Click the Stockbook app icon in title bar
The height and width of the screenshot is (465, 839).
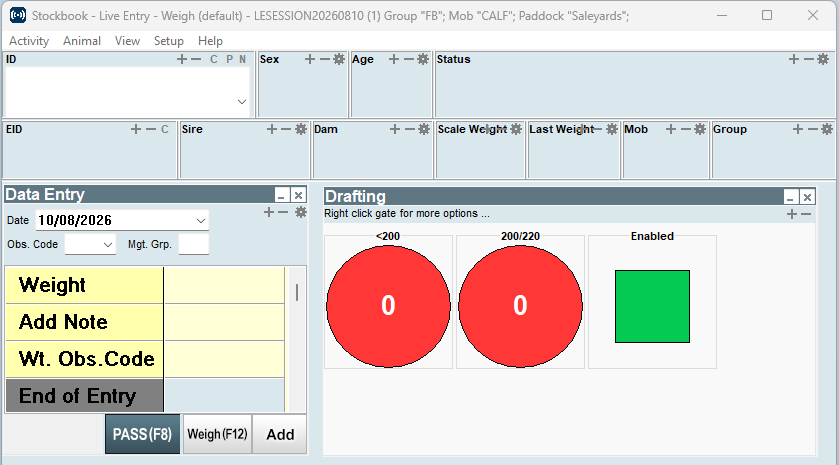tap(18, 16)
